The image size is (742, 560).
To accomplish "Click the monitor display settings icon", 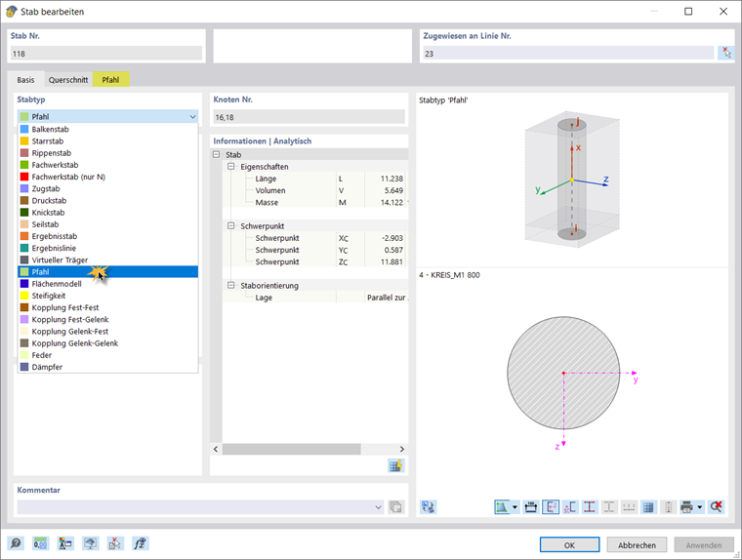I will tap(91, 543).
